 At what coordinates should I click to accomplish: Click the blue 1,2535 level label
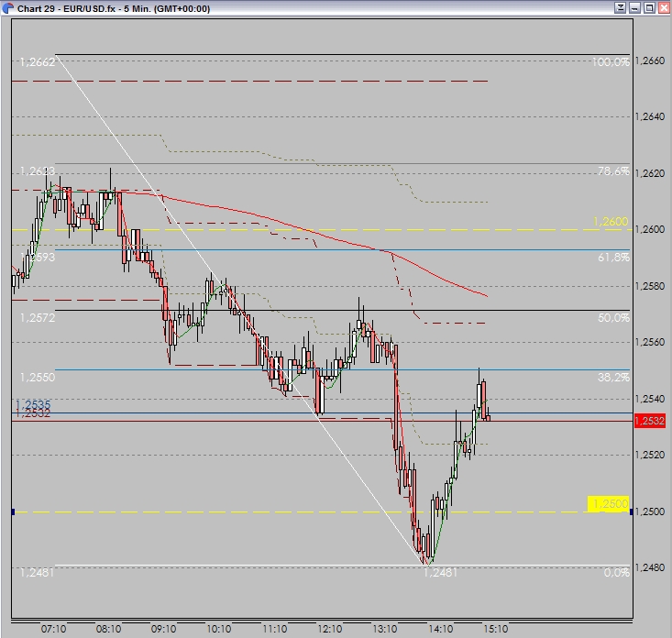(x=33, y=403)
